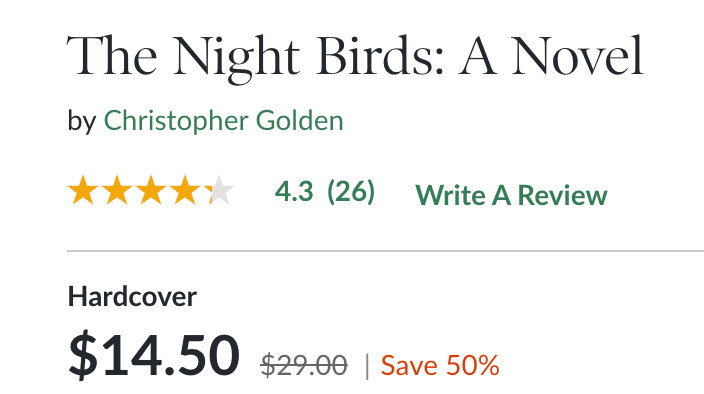This screenshot has height=394, width=704.
Task: Open the 4.3 average rating number
Action: click(x=294, y=192)
